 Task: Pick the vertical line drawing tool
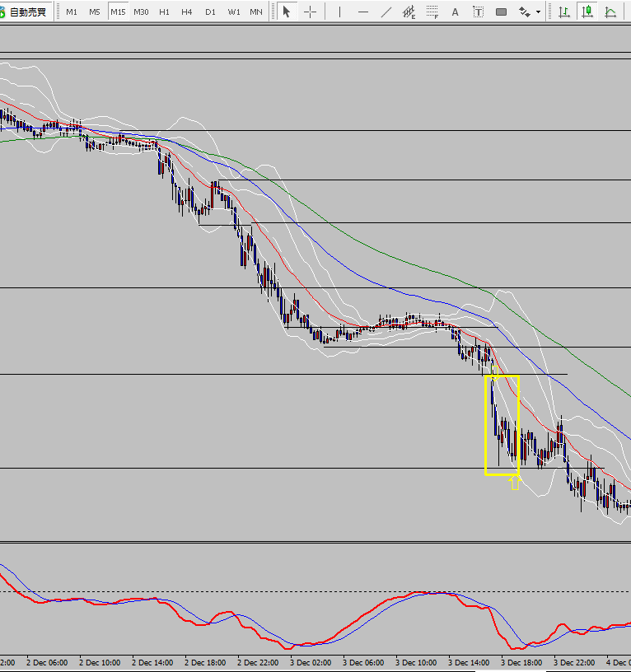point(339,12)
